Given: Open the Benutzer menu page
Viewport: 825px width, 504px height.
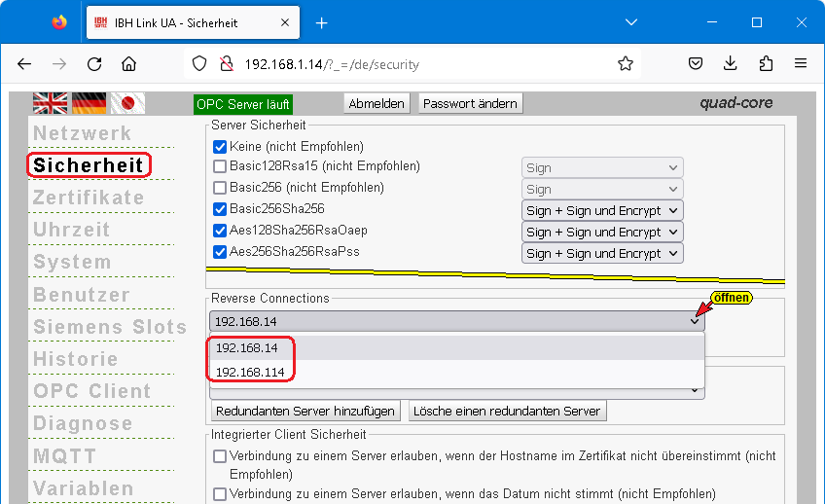Looking at the screenshot, I should tap(82, 295).
